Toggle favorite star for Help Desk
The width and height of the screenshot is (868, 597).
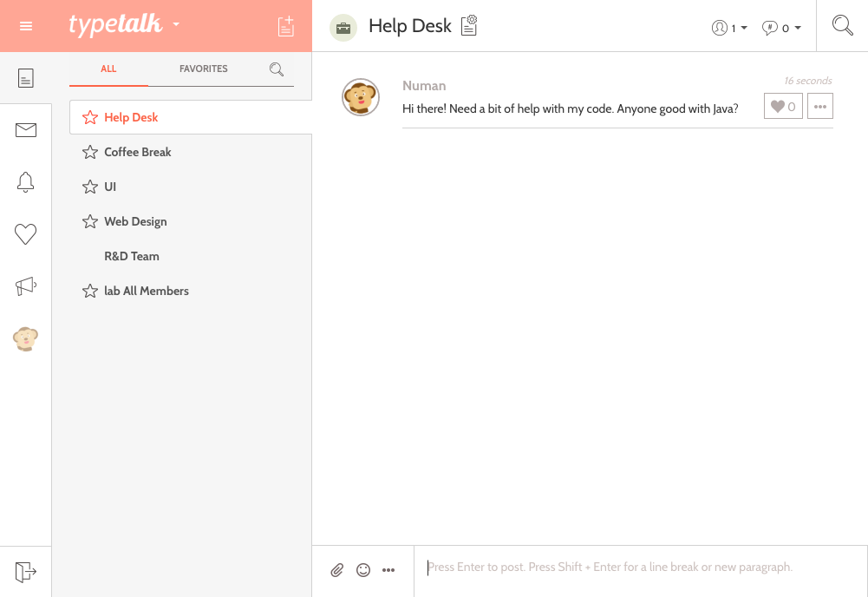click(x=89, y=117)
